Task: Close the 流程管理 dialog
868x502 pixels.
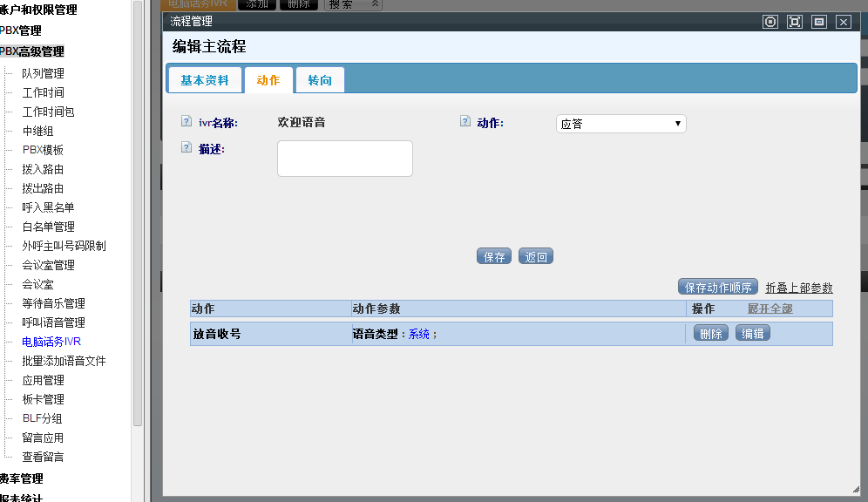Action: pos(843,22)
